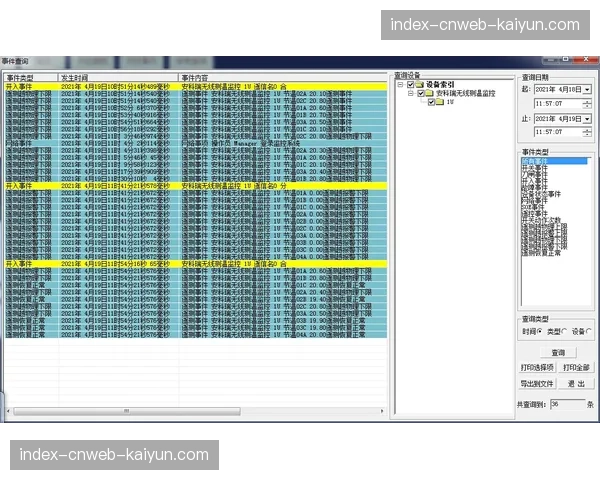
Task: Open the start date dropdown calendar
Action: tap(587, 90)
